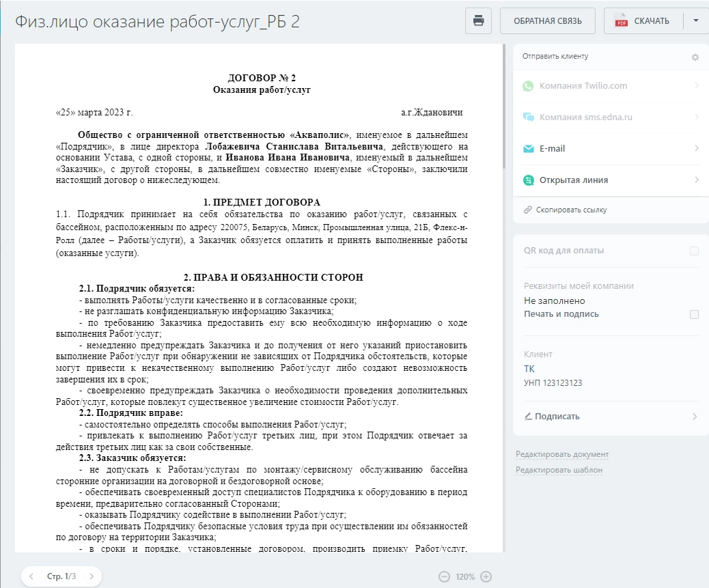Click the Открытая линия chat icon
709x588 pixels.
(x=528, y=180)
